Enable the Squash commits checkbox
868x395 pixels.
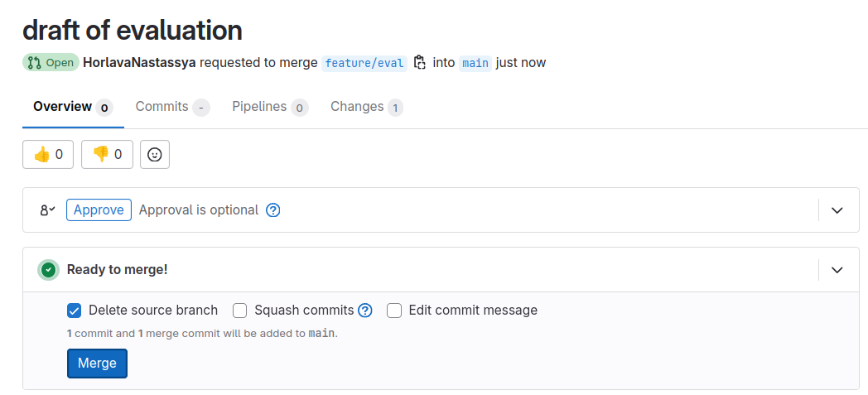click(240, 311)
